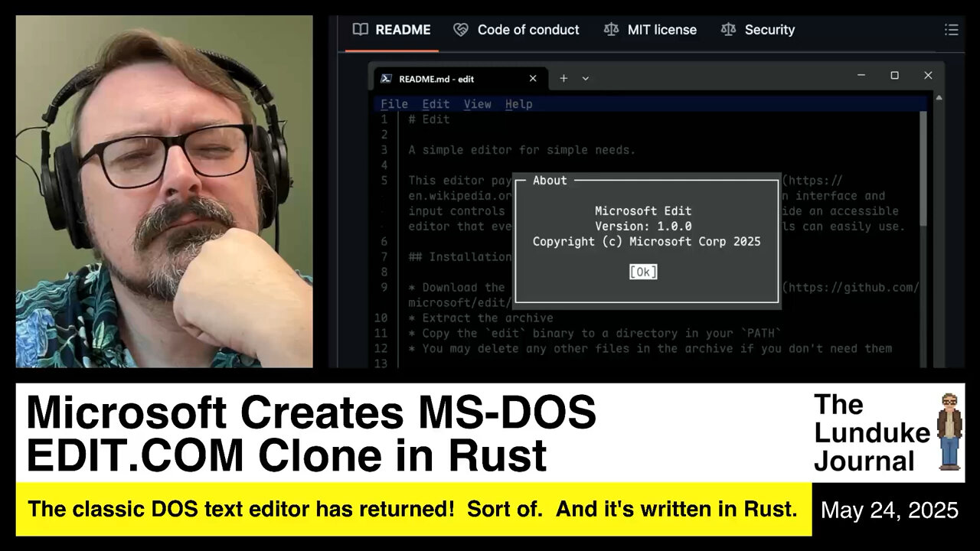Add a new terminal tab with plus
This screenshot has height=551, width=980.
pyautogui.click(x=563, y=78)
